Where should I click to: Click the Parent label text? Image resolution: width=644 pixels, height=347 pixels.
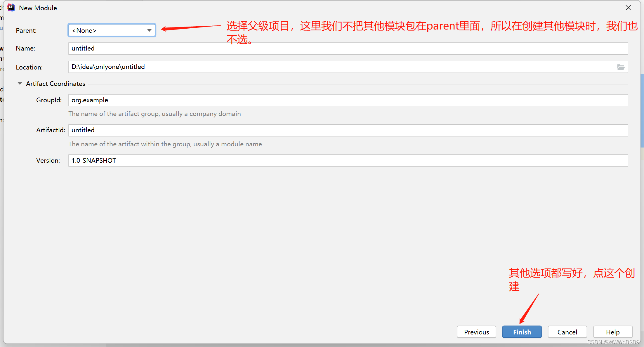(26, 30)
